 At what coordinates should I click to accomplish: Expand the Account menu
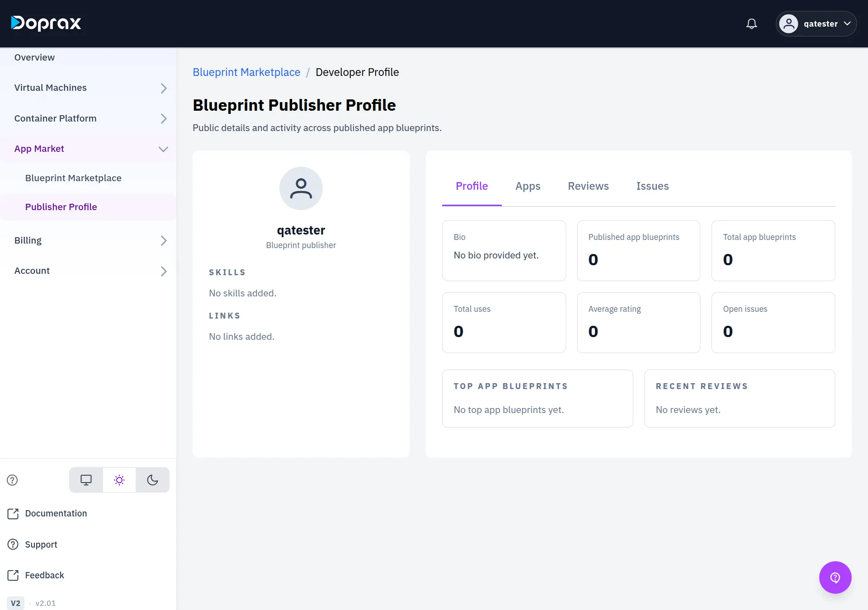[88, 271]
